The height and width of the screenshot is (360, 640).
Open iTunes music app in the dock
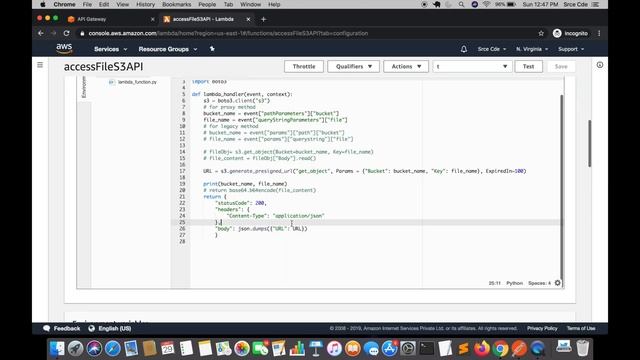point(334,349)
